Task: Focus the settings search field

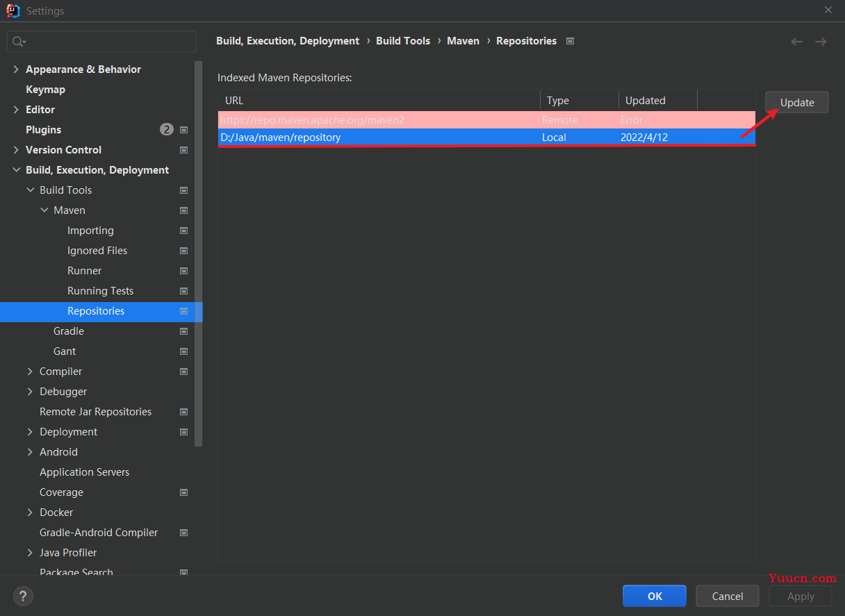Action: (x=101, y=42)
